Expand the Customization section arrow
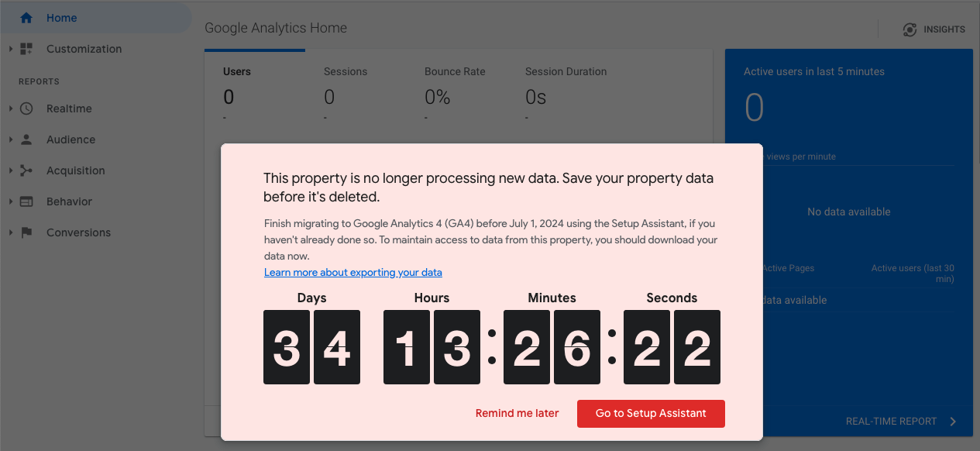Screen dimensions: 980x451 [11, 49]
